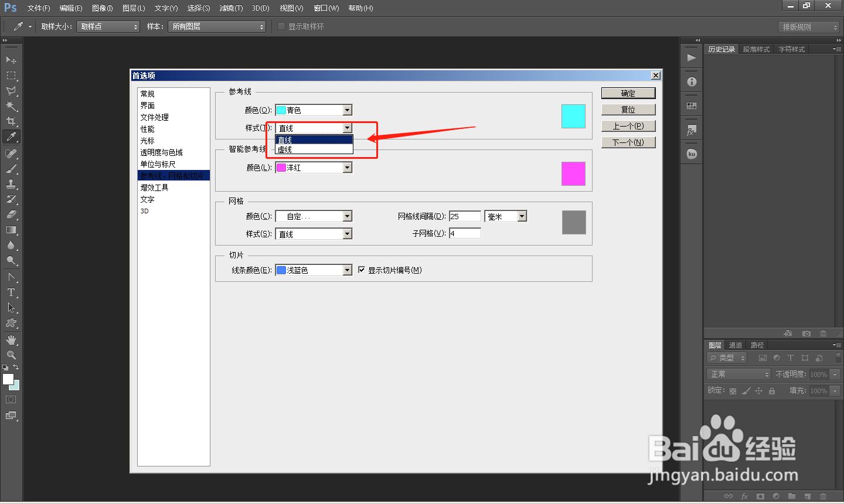Open the Styles fx panel icon
This screenshot has height=504, width=844.
tap(692, 130)
